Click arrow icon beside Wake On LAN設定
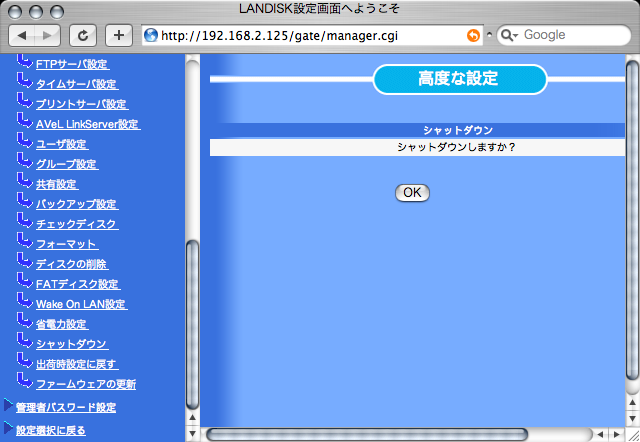Viewport: 640px width, 442px height. pos(24,300)
